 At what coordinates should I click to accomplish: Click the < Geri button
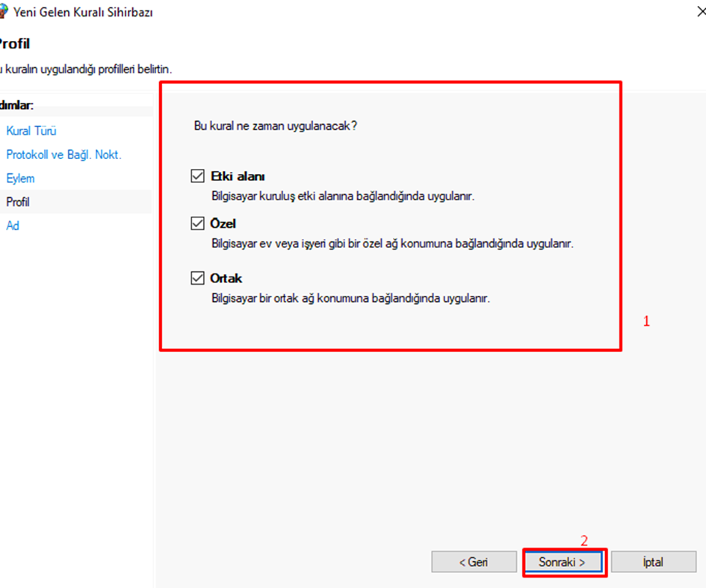point(474,562)
